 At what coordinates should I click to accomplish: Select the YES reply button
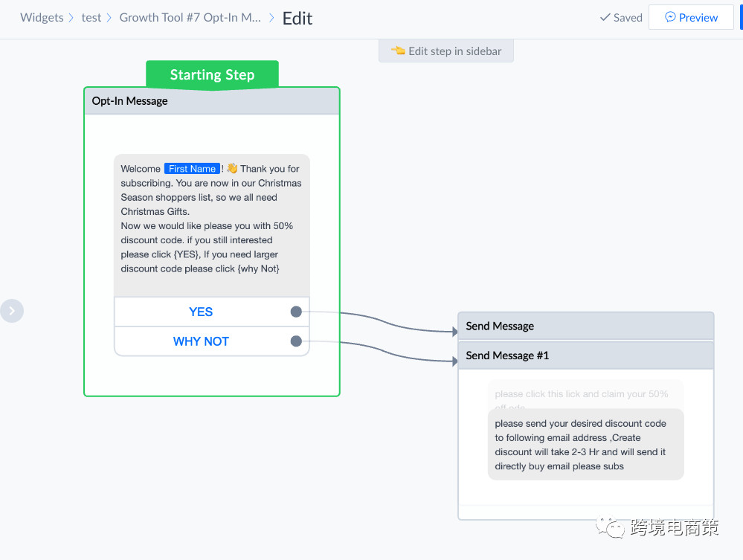click(x=201, y=312)
